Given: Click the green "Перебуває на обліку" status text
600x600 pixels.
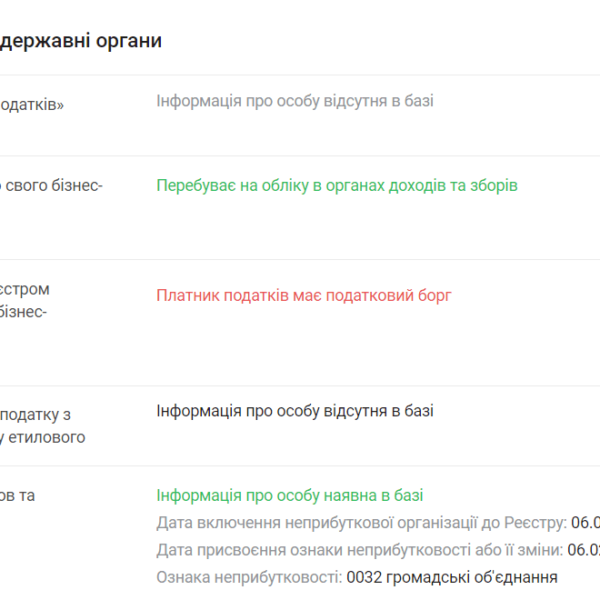Looking at the screenshot, I should pos(337,186).
